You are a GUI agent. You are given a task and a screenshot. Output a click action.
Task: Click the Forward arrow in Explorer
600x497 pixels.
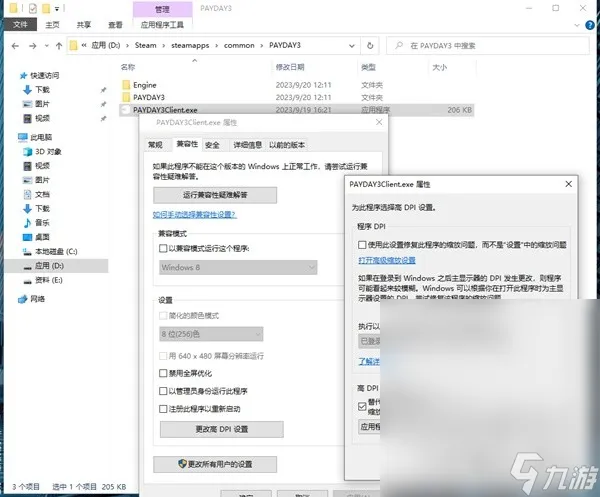[x=33, y=46]
